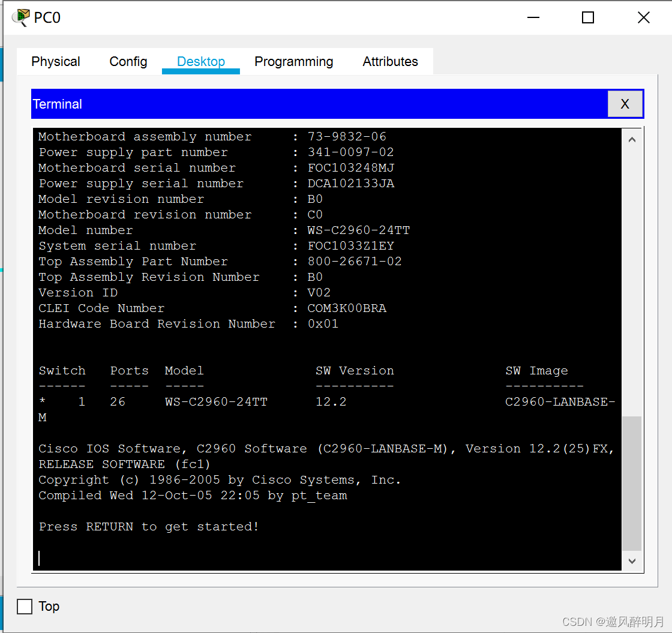Image resolution: width=672 pixels, height=633 pixels.
Task: Click the Top Assembly Part Number 800-26671-02
Action: 355,262
